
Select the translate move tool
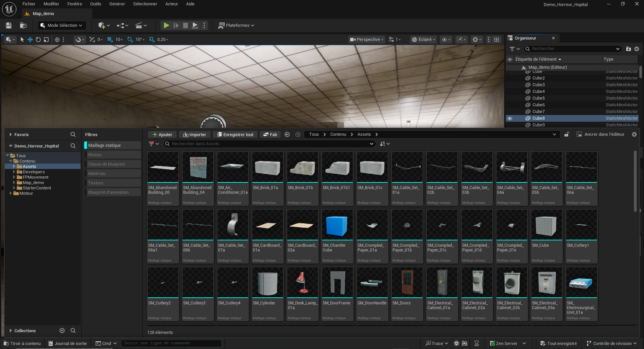[x=30, y=40]
